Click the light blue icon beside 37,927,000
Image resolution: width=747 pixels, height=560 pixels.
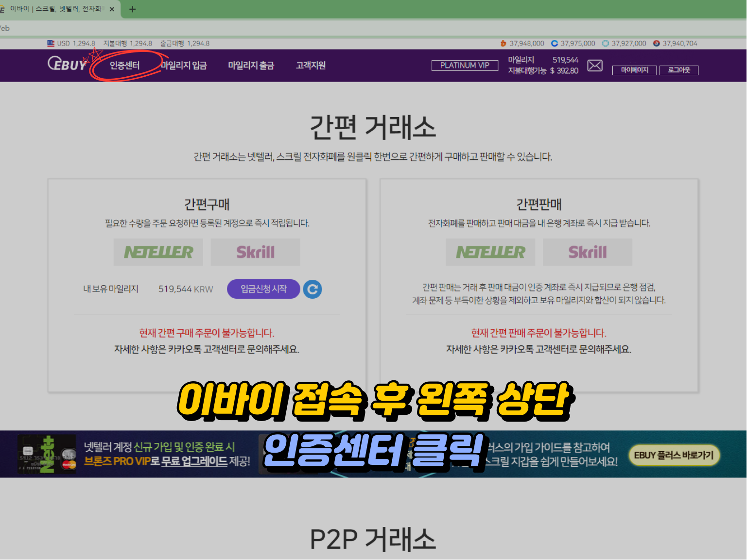click(x=606, y=43)
